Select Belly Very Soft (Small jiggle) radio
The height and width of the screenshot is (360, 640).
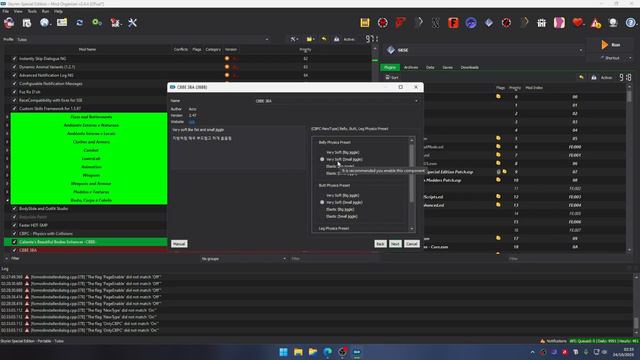point(322,159)
